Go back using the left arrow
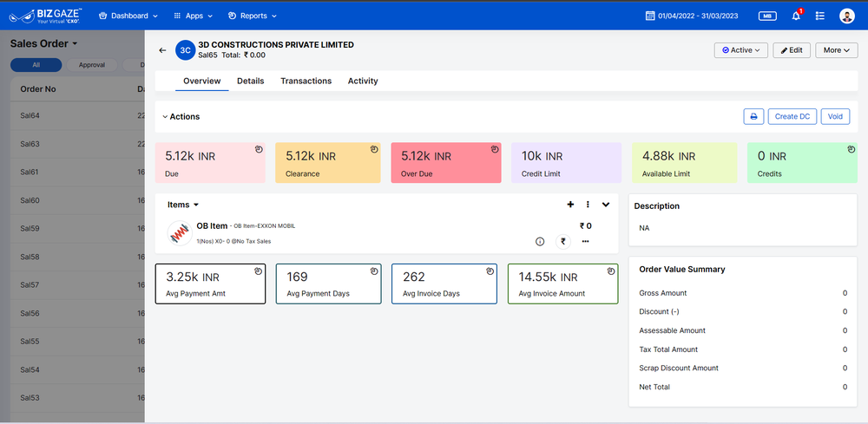The width and height of the screenshot is (868, 424). 162,50
